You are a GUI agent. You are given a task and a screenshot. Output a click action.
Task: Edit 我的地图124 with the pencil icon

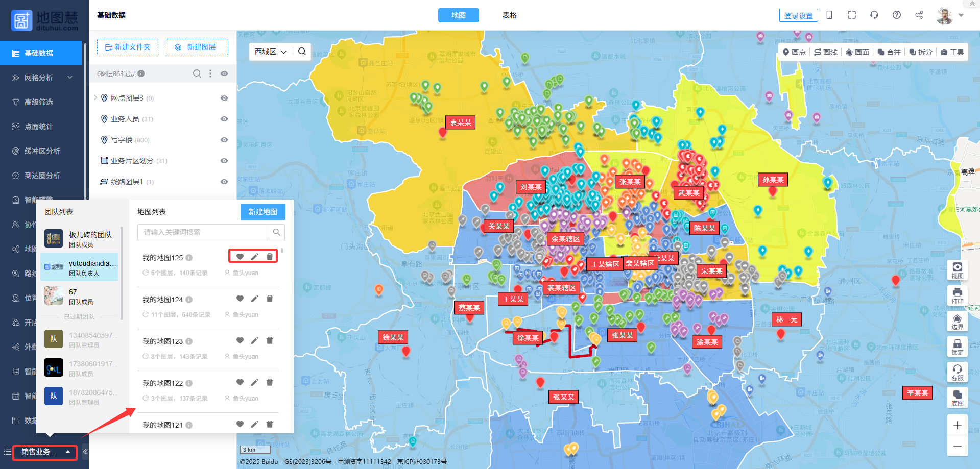tap(255, 299)
